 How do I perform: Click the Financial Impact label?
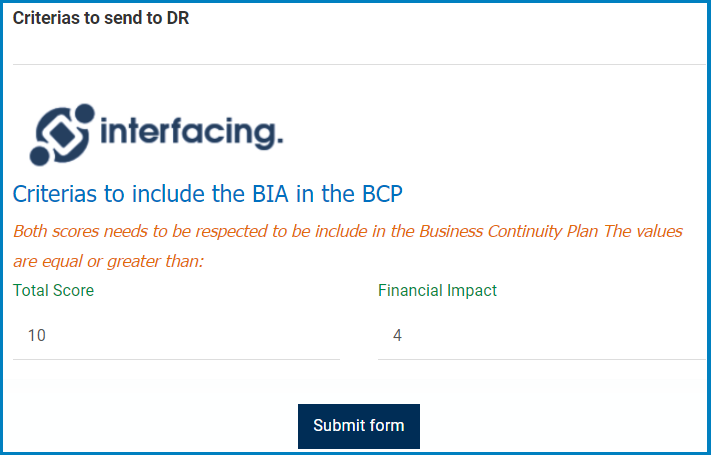pyautogui.click(x=437, y=291)
